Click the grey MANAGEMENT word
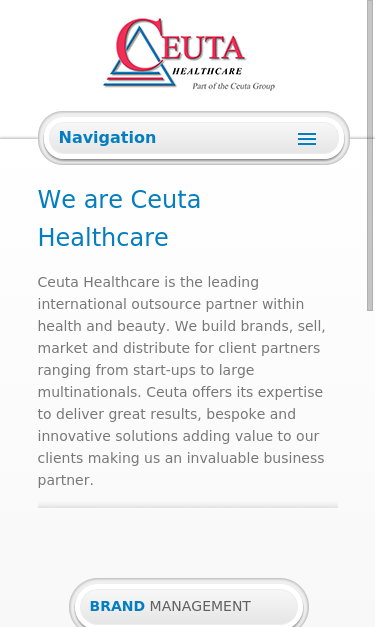The width and height of the screenshot is (375, 627). pyautogui.click(x=200, y=606)
